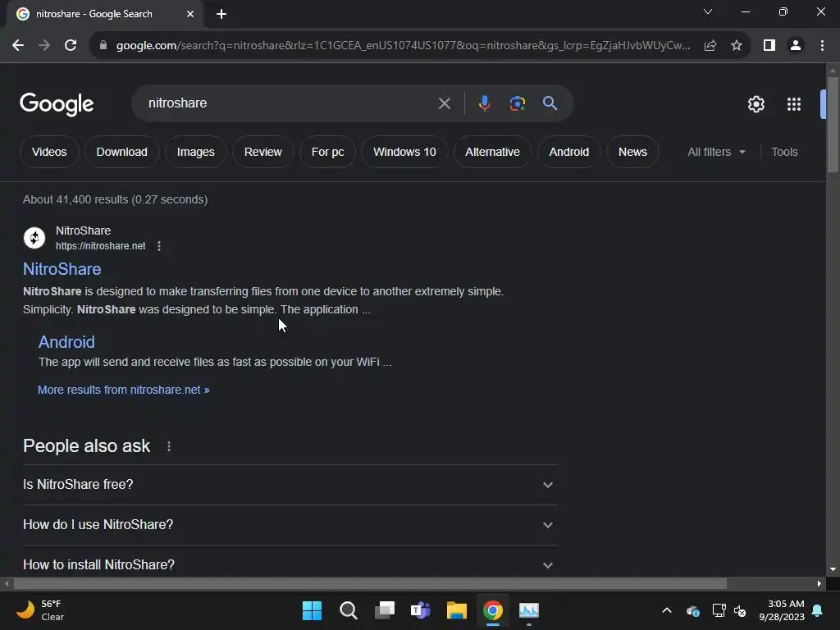Show hidden system tray icons

(x=667, y=610)
